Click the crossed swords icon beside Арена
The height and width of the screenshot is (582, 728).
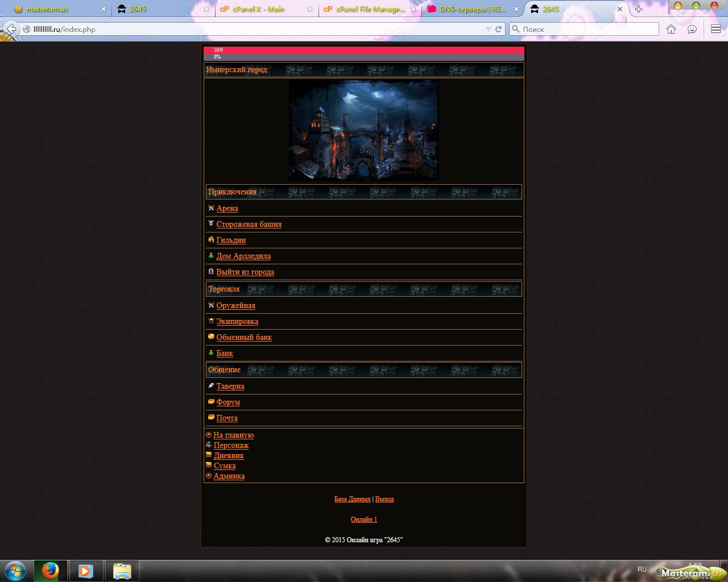click(x=211, y=208)
